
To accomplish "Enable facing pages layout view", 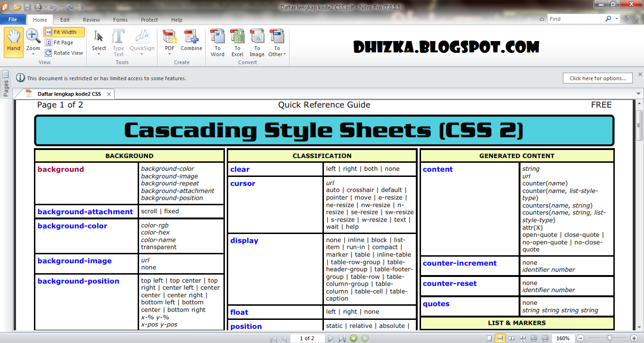I will (x=512, y=338).
